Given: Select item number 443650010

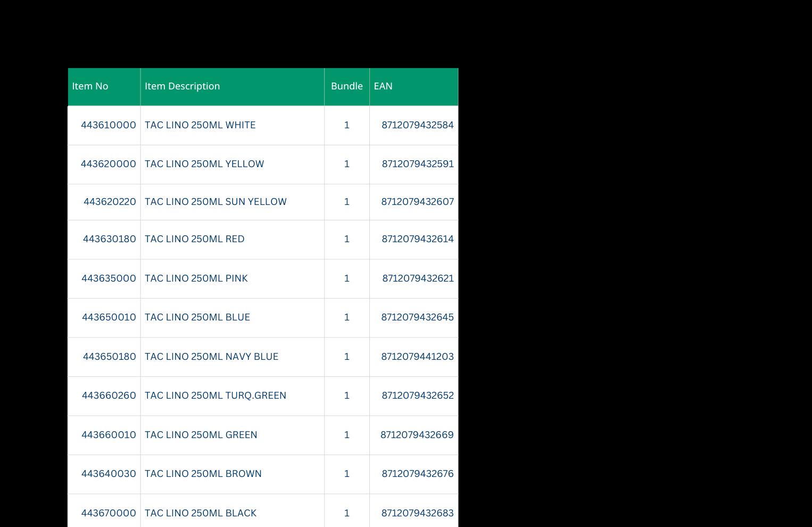Looking at the screenshot, I should pyautogui.click(x=109, y=317).
